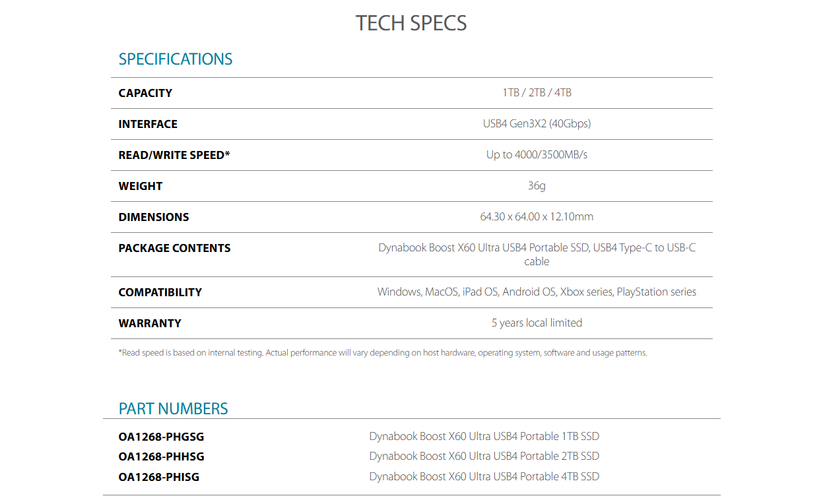Click part number OA1268-PHHSG

[x=161, y=457]
